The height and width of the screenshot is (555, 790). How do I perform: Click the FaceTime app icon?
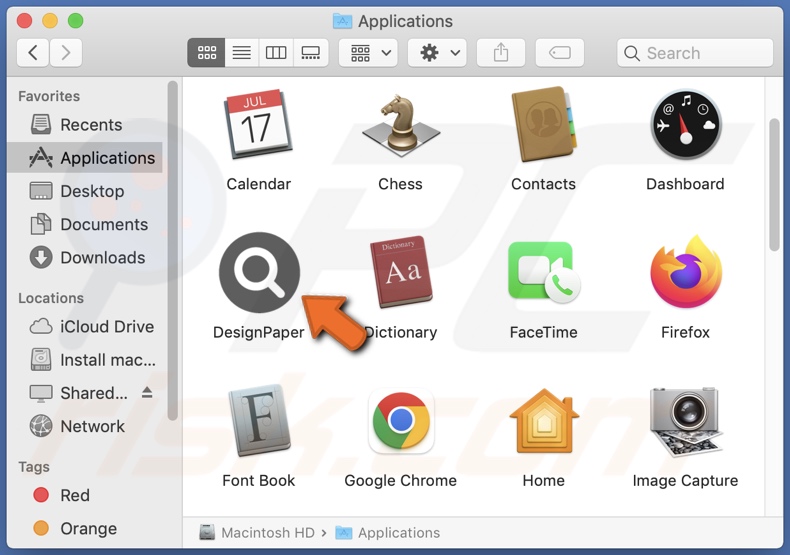(x=544, y=272)
